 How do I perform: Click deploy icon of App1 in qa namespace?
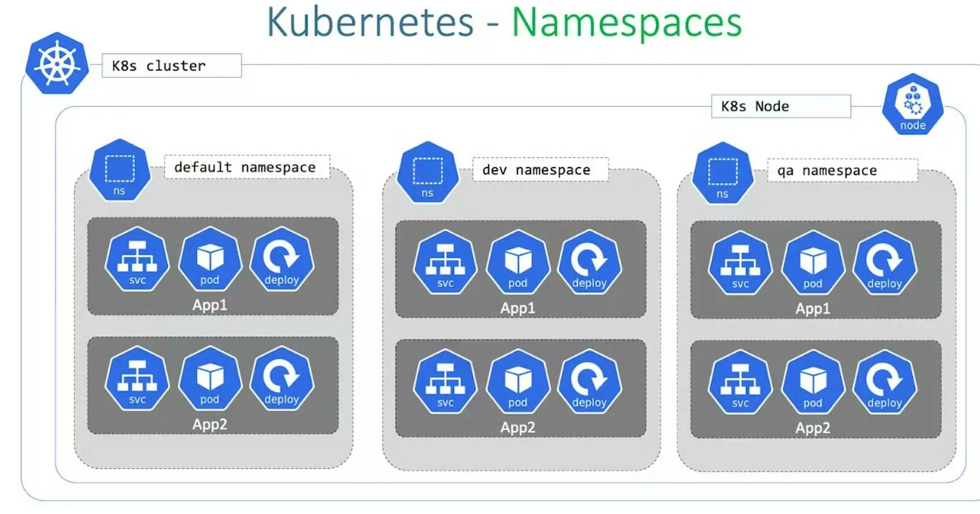[x=885, y=263]
